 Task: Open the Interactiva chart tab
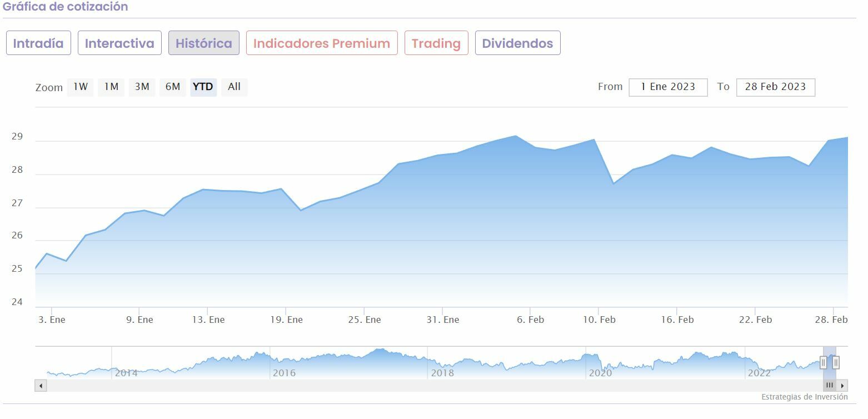(x=119, y=43)
